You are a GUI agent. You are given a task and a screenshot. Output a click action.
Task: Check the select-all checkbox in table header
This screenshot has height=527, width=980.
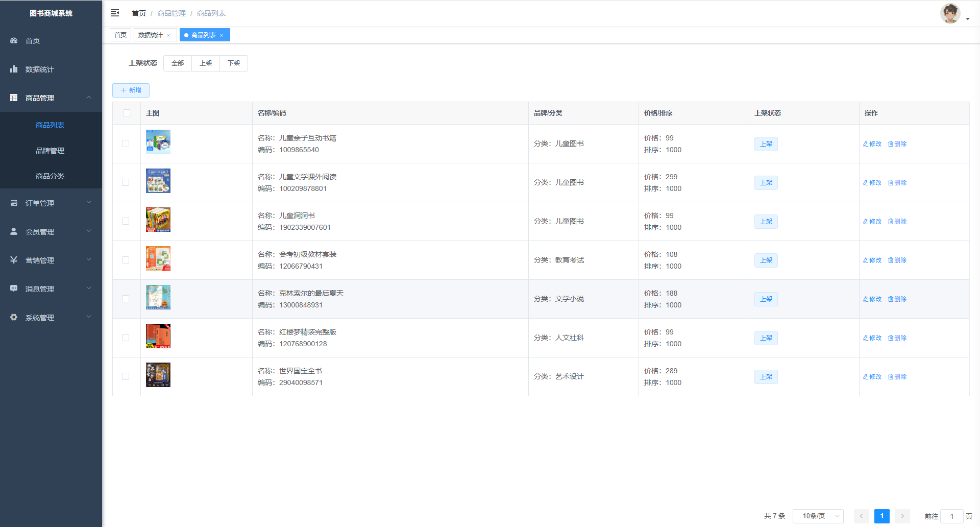tap(127, 113)
